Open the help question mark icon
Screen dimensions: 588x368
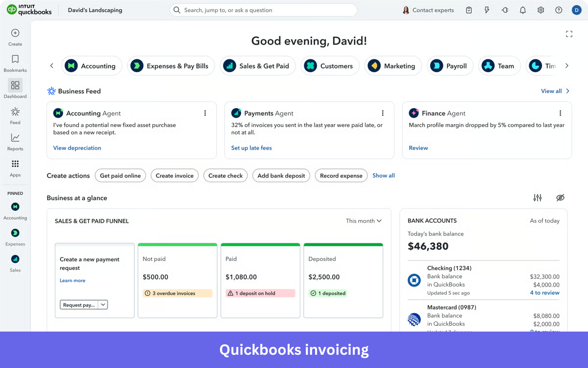point(559,10)
